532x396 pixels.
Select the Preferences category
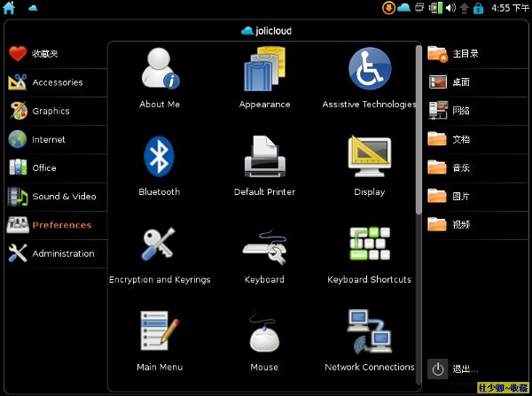pyautogui.click(x=57, y=225)
